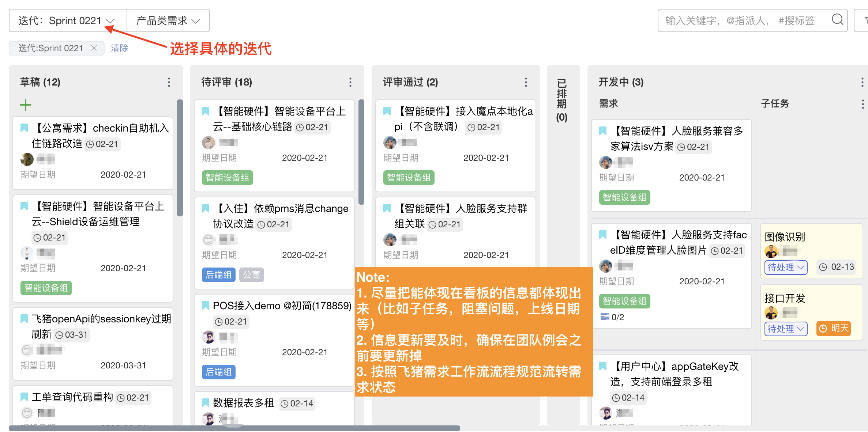Viewport: 868px width, 432px height.
Task: Click 智能设备组 tag on 基础核心链路 card
Action: pos(228,178)
